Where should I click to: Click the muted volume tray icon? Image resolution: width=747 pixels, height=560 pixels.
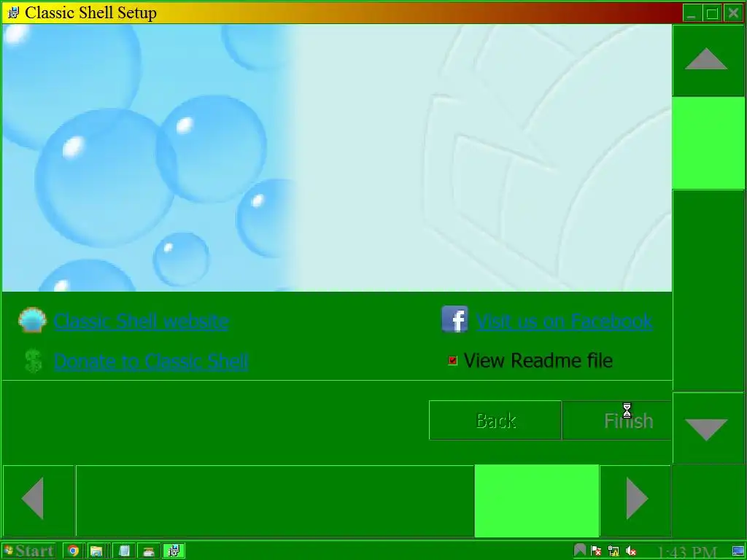click(631, 551)
